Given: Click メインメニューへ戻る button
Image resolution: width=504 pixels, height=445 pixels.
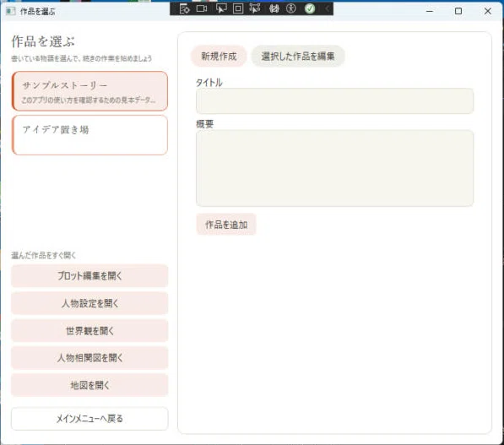Looking at the screenshot, I should (x=89, y=419).
